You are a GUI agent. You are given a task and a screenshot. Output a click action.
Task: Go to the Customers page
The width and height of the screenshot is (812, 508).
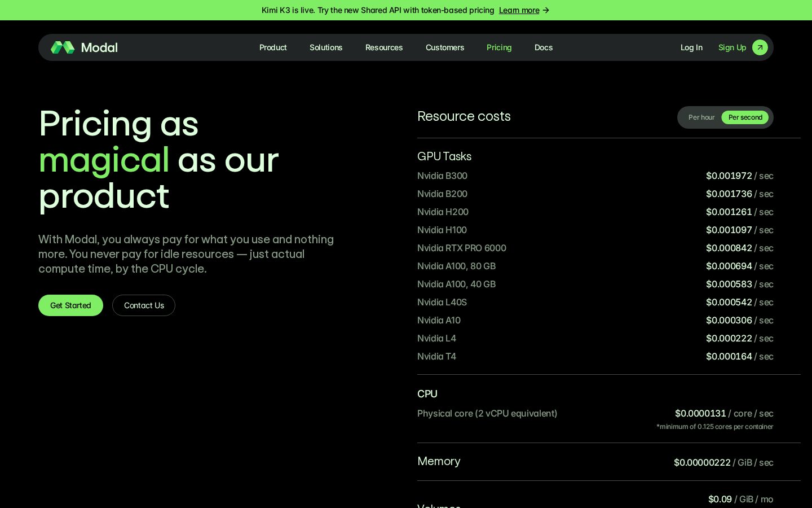tap(445, 47)
